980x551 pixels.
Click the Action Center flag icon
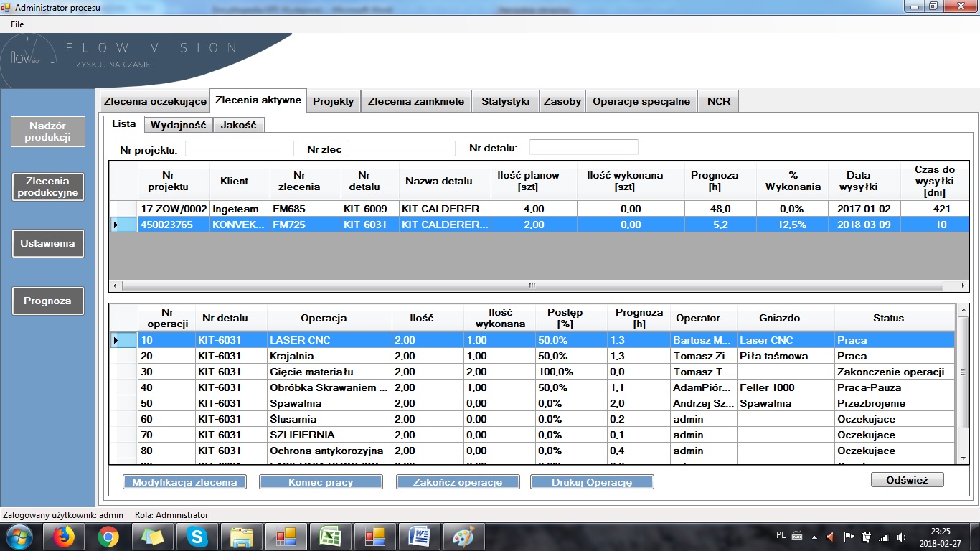[x=849, y=537]
